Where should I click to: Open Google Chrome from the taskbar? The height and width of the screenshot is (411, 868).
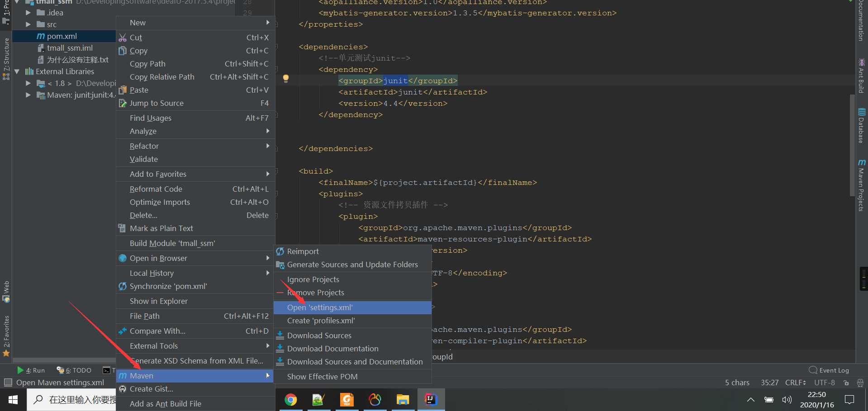tap(291, 400)
